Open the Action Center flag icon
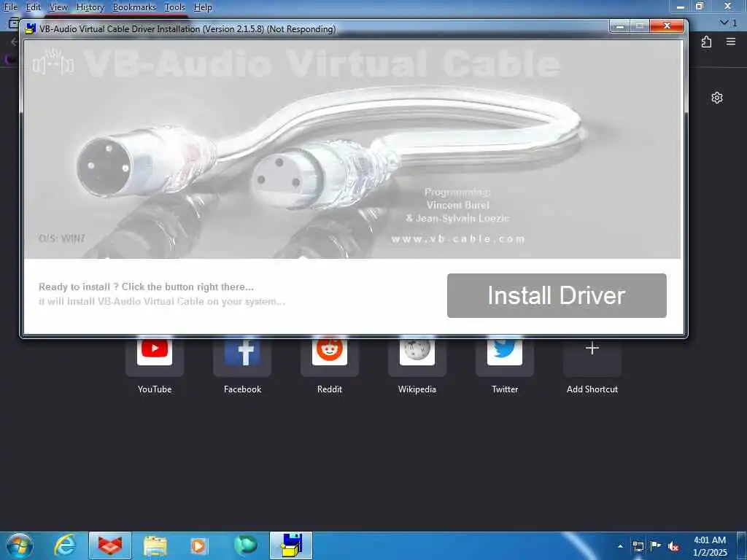Screen dimensions: 747x560 [656, 545]
